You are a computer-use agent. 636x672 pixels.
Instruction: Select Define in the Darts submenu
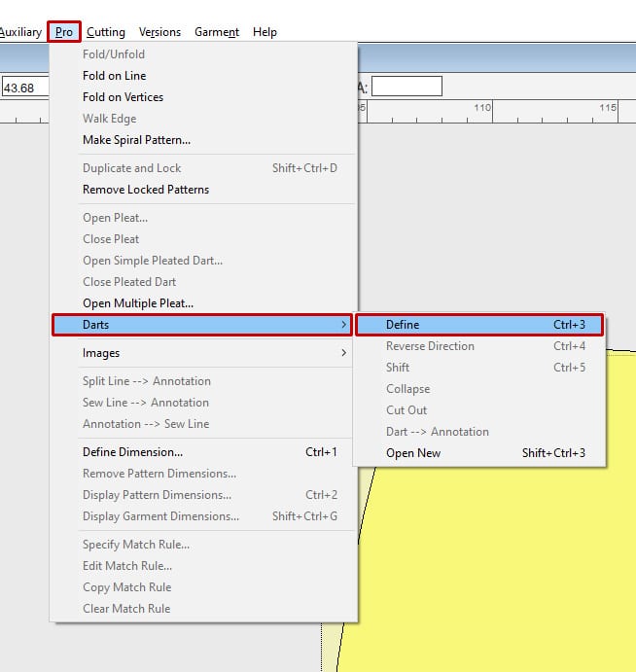[x=479, y=325]
